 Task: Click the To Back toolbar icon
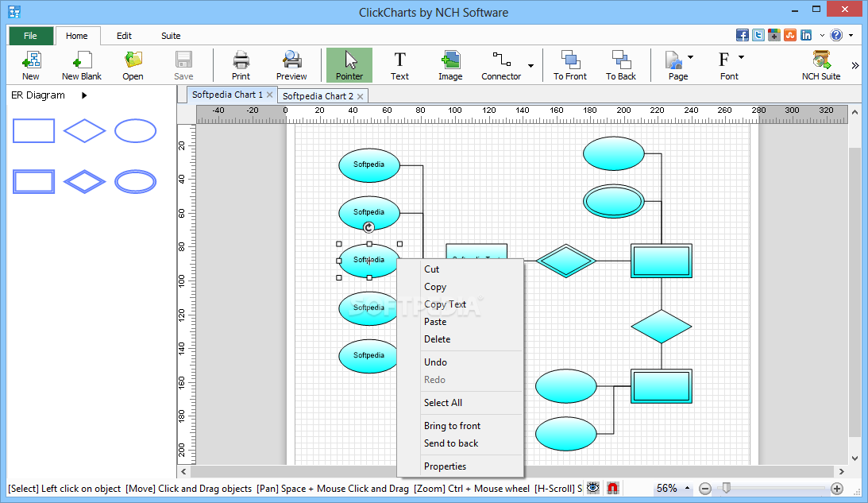pos(621,65)
